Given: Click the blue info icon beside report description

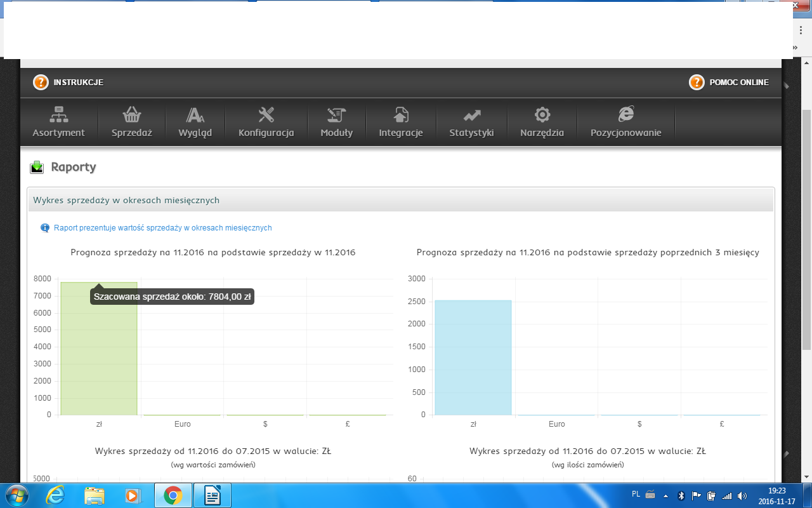Looking at the screenshot, I should [x=45, y=228].
